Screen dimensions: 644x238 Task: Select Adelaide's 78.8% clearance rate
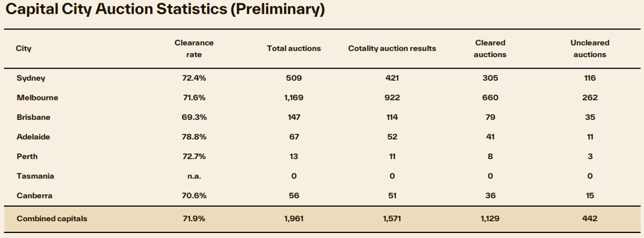click(x=194, y=137)
